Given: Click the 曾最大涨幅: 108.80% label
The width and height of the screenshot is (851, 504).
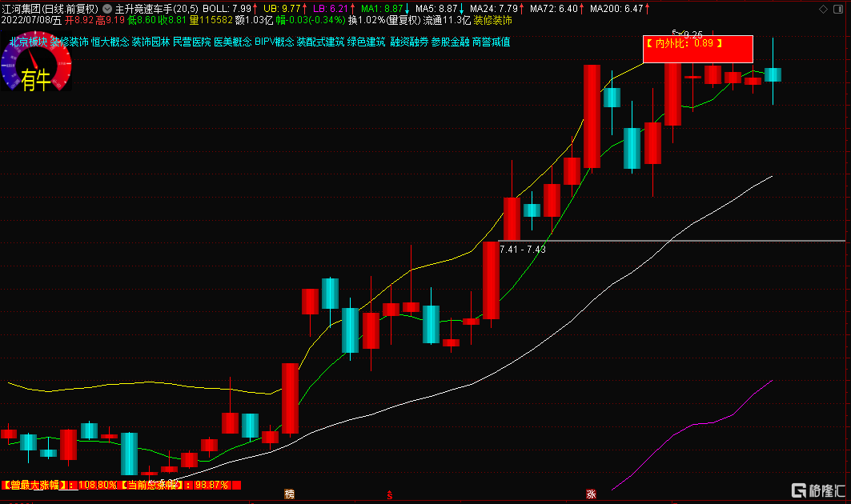Looking at the screenshot, I should (59, 485).
